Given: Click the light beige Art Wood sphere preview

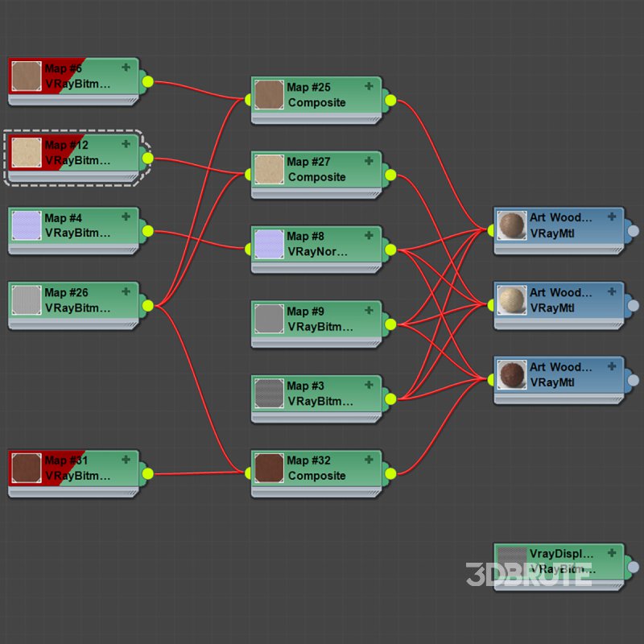Looking at the screenshot, I should (511, 300).
